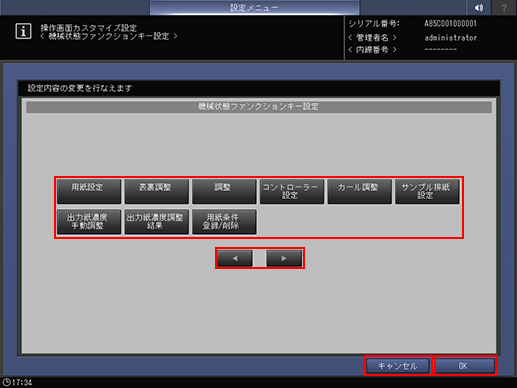Click the administrator name field
Screen dimensions: 517x388
[450, 38]
